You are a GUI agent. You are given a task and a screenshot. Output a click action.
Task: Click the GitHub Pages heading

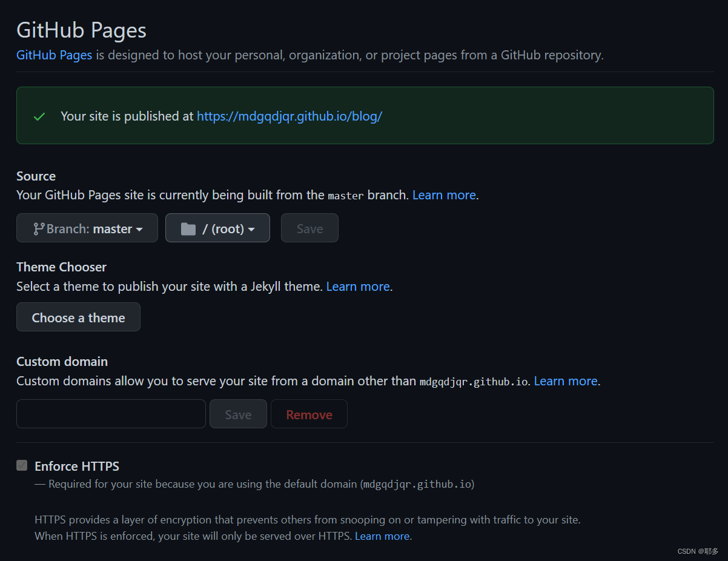click(81, 30)
